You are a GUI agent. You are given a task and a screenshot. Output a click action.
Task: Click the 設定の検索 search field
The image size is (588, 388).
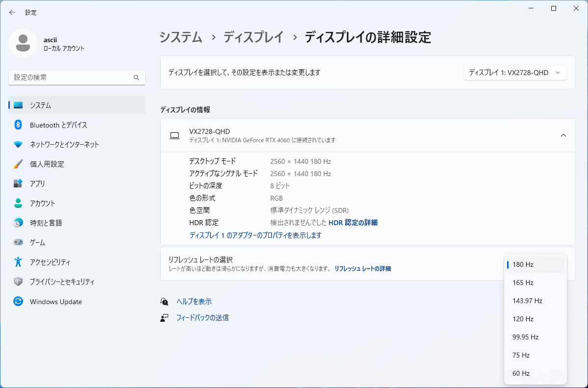tap(71, 78)
